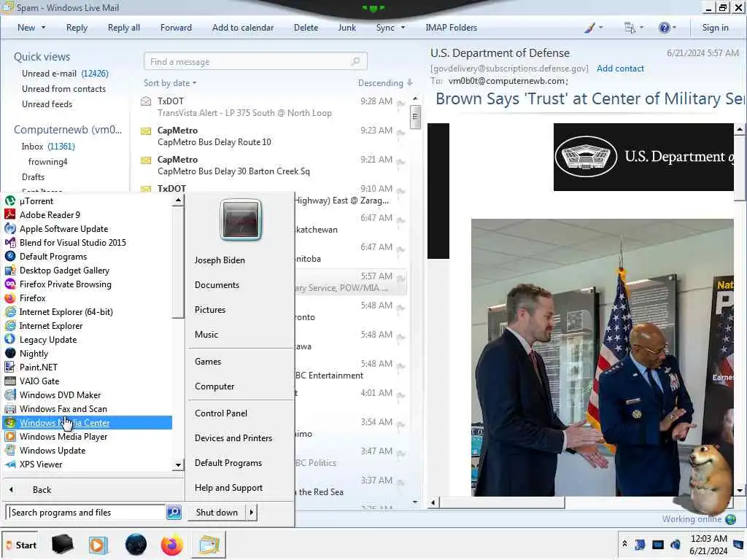The width and height of the screenshot is (747, 560).
Task: Click Add contact link
Action: coord(620,69)
